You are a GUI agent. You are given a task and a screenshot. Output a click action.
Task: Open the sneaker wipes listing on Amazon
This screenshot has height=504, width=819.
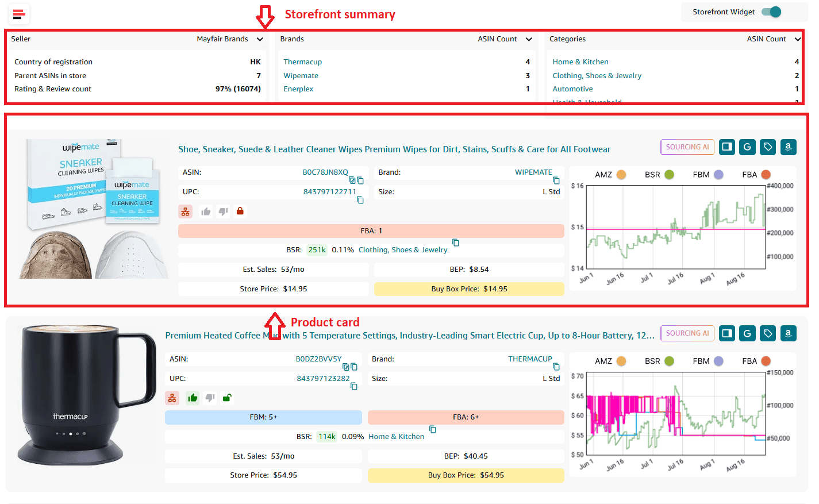788,147
